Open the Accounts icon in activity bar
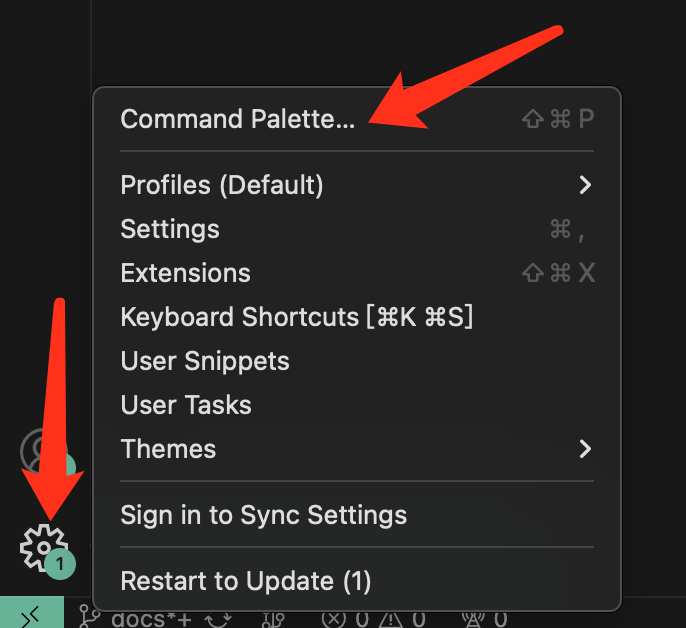The image size is (686, 628). pos(42,452)
